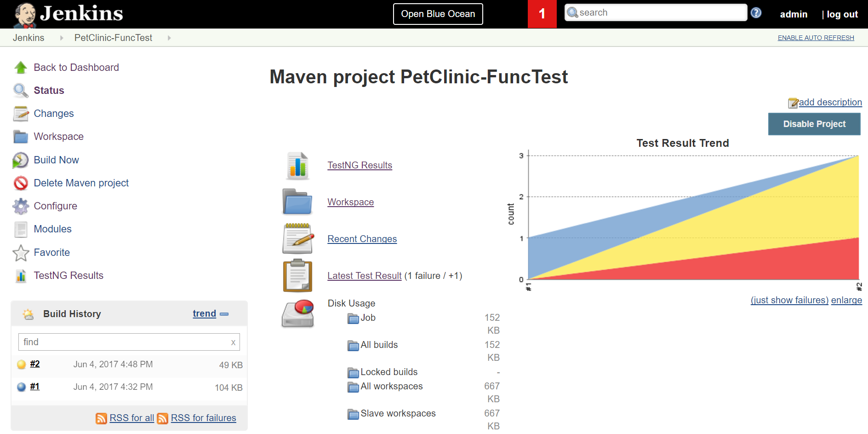This screenshot has height=434, width=868.
Task: Click the RSS for all link
Action: coord(132,418)
